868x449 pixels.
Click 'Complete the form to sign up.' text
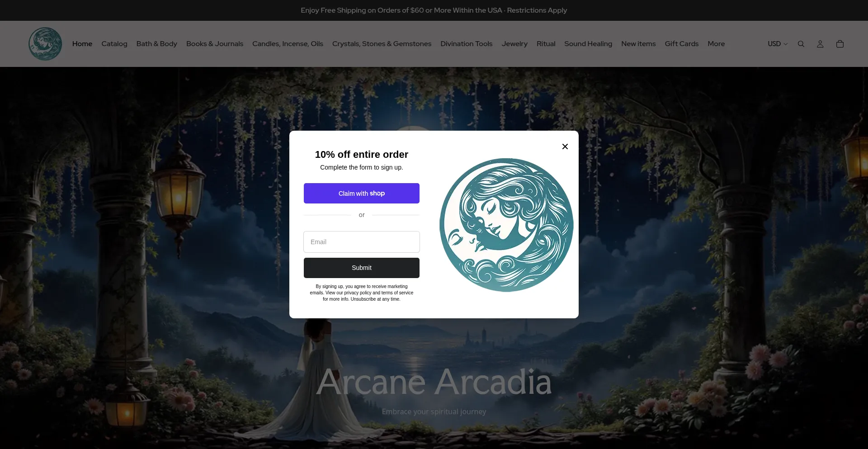pos(362,167)
